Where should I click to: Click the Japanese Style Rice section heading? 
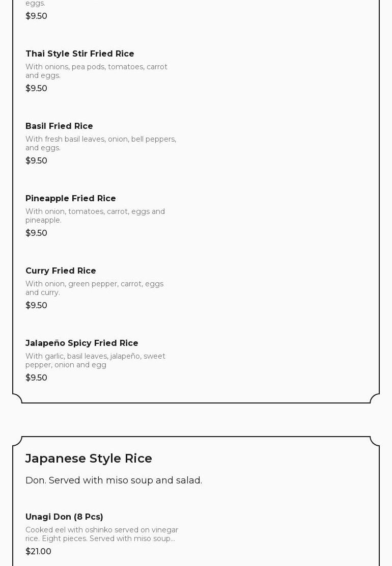[x=89, y=458]
